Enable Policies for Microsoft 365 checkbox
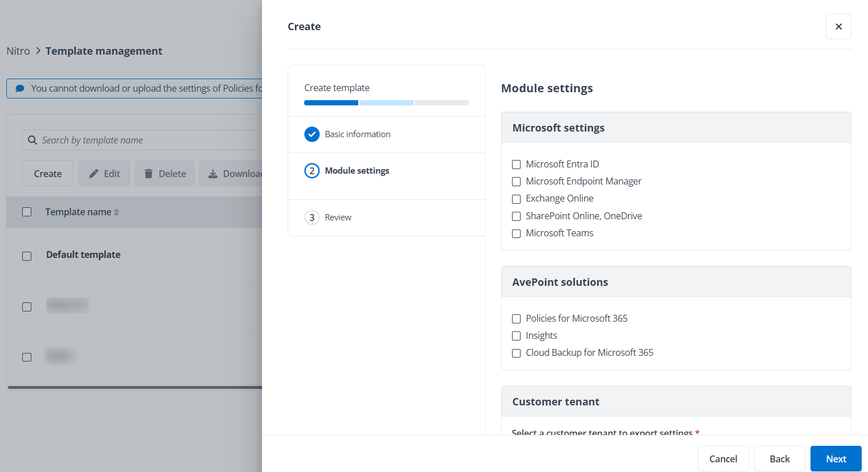 click(x=517, y=319)
